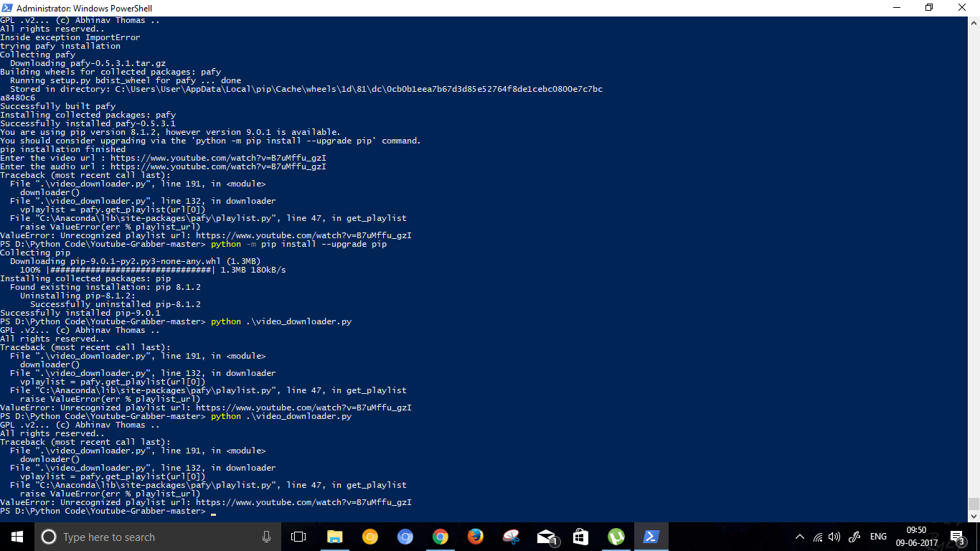Click the scrollbar down arrow
The width and height of the screenshot is (980, 551).
pos(974,516)
